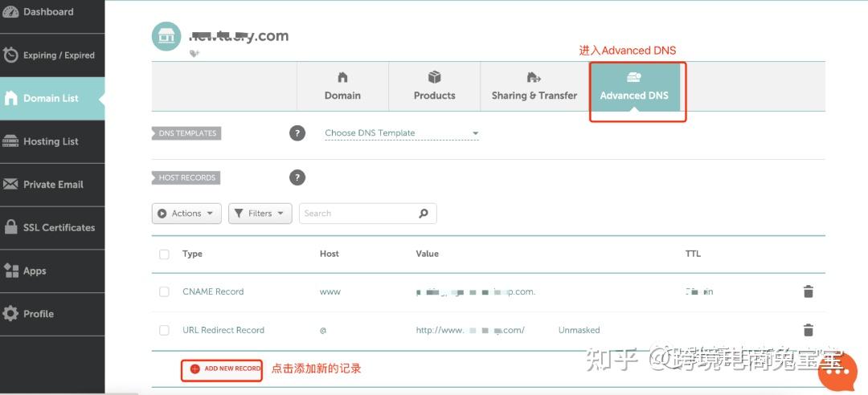Switch to the Sharing & Transfer tab
This screenshot has width=868, height=395.
[x=534, y=87]
